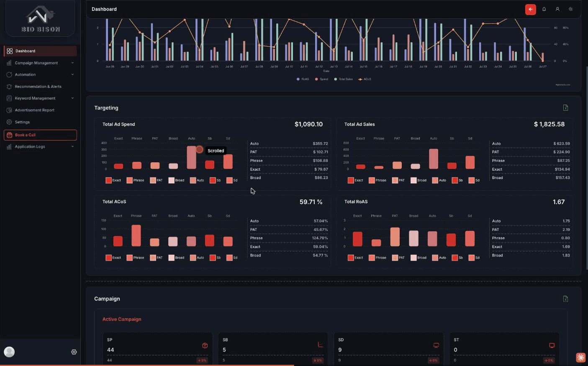Toggle Spend series in chart legend

[x=322, y=79]
